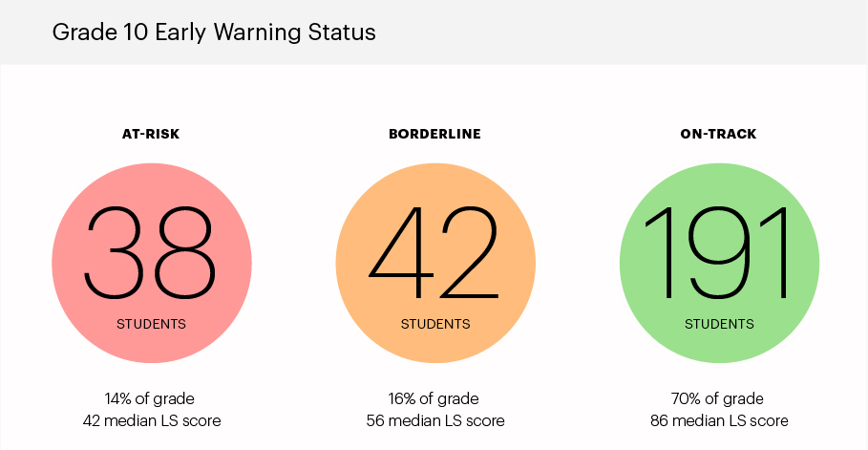Click the gray header bar background
Screen dimensions: 868x450
(x=609, y=32)
